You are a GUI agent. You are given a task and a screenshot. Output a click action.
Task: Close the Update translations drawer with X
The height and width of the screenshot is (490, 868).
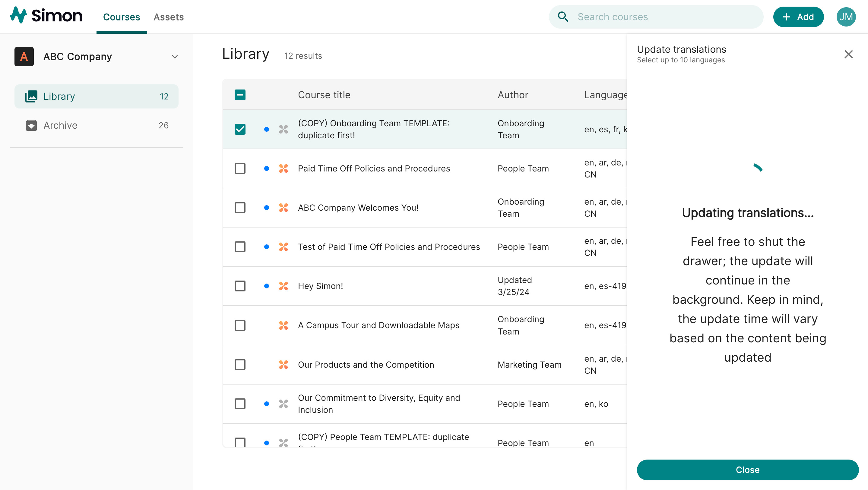click(x=848, y=54)
